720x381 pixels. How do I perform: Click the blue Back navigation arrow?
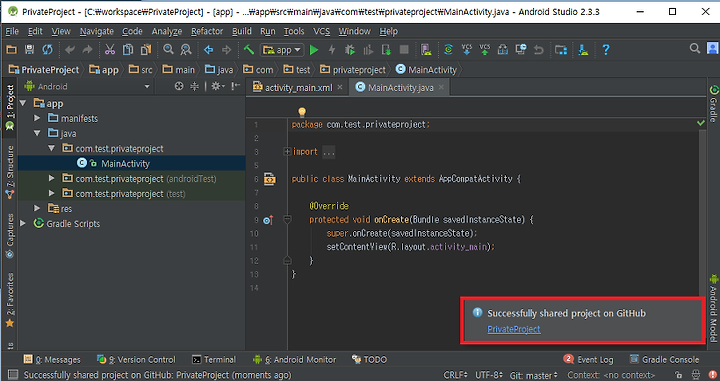coord(208,50)
